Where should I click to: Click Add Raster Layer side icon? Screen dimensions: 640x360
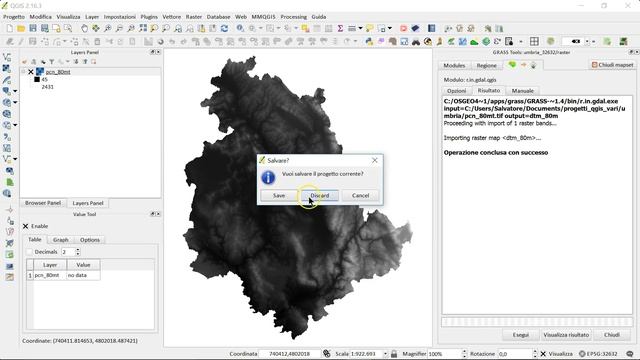[x=7, y=69]
